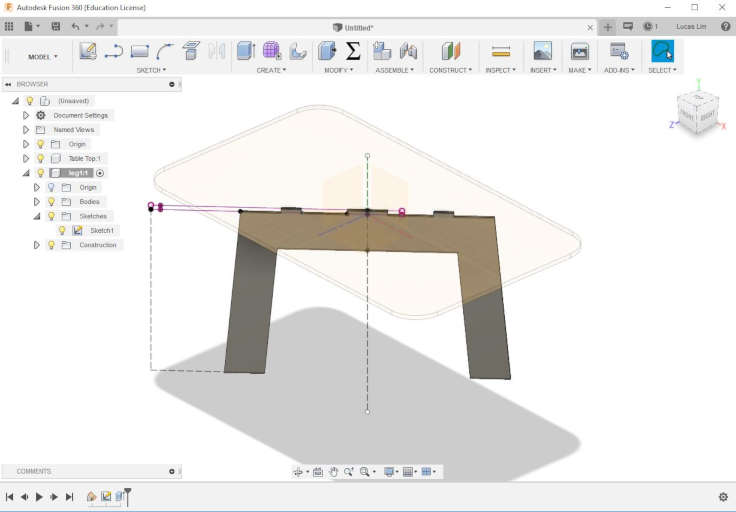
Task: Close the Untitled document tab
Action: click(590, 28)
